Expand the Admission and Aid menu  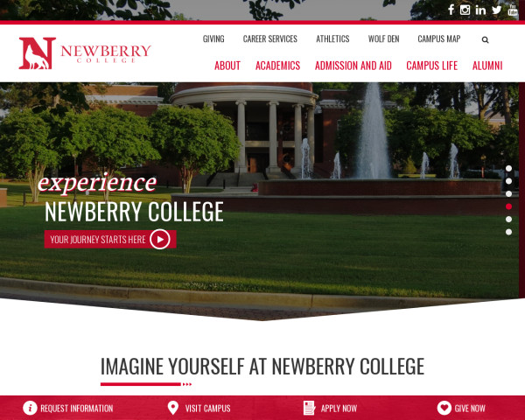353,66
